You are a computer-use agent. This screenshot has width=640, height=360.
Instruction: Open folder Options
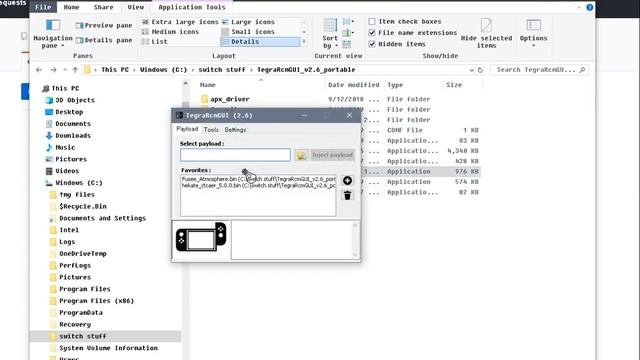coord(533,33)
